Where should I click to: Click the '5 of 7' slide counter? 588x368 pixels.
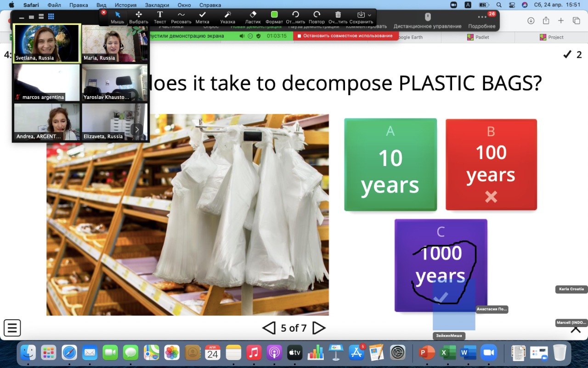tap(294, 328)
